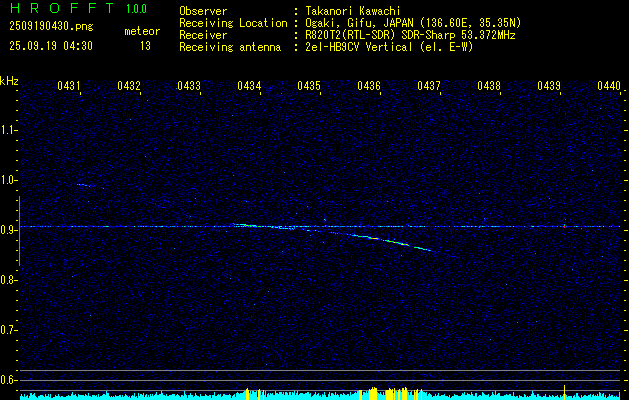Select the 0438 time marker
This screenshot has width=629, height=400.
(489, 87)
